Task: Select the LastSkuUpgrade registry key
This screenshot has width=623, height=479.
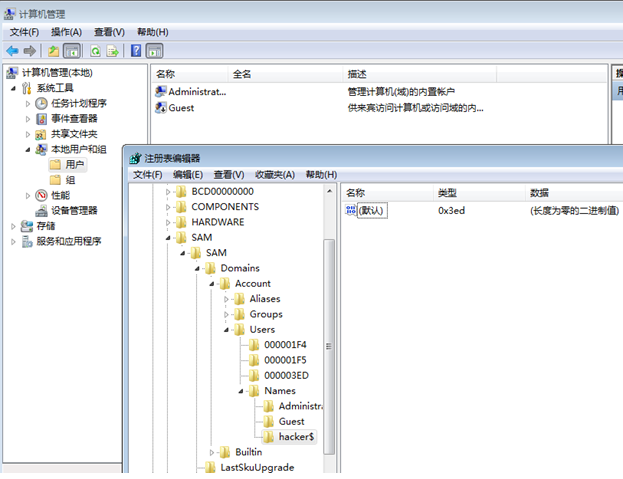Action: tap(257, 467)
